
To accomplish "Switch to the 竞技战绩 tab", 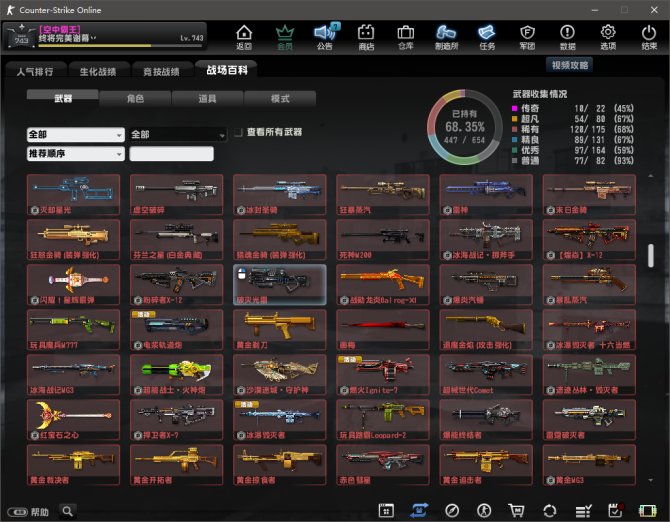I will (x=161, y=71).
